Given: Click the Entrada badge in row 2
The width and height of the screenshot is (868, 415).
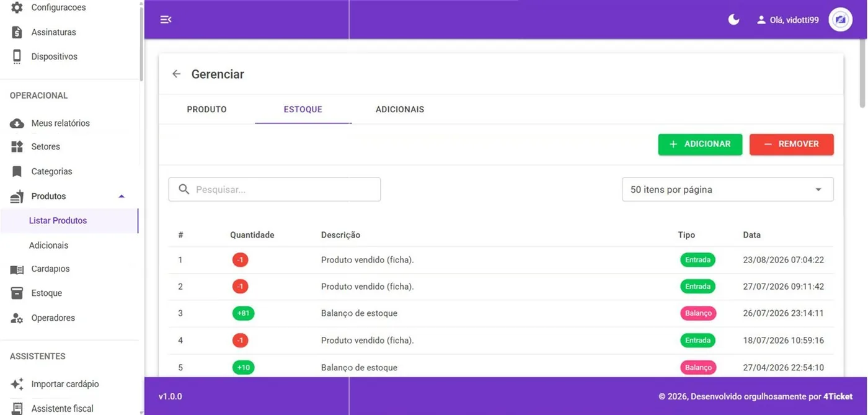Looking at the screenshot, I should (697, 287).
